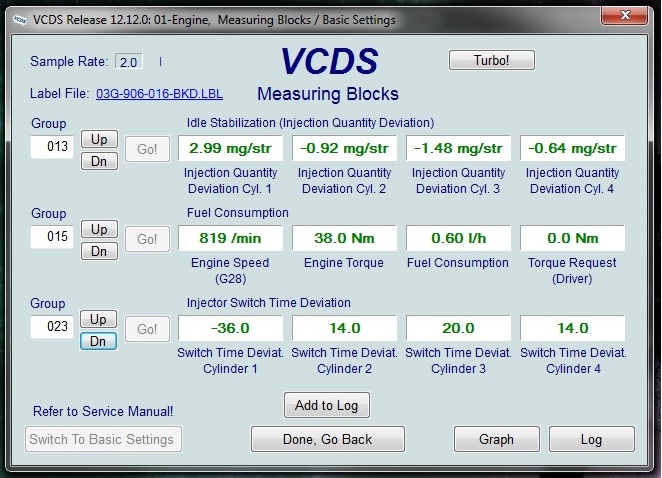This screenshot has width=662, height=478.
Task: Close the VCDS Measuring Blocks window
Action: tap(624, 16)
